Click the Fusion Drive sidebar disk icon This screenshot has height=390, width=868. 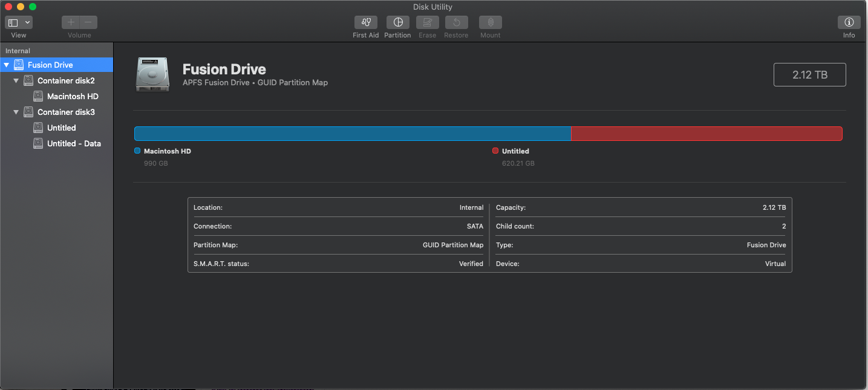19,65
